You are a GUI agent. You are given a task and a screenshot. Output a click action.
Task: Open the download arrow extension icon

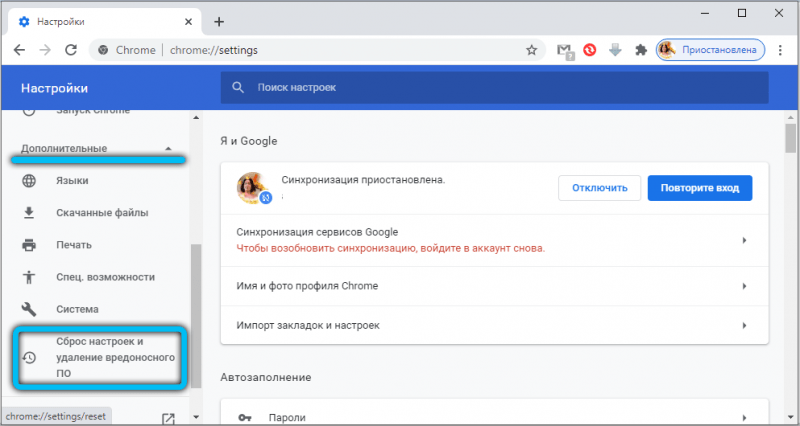pos(615,50)
